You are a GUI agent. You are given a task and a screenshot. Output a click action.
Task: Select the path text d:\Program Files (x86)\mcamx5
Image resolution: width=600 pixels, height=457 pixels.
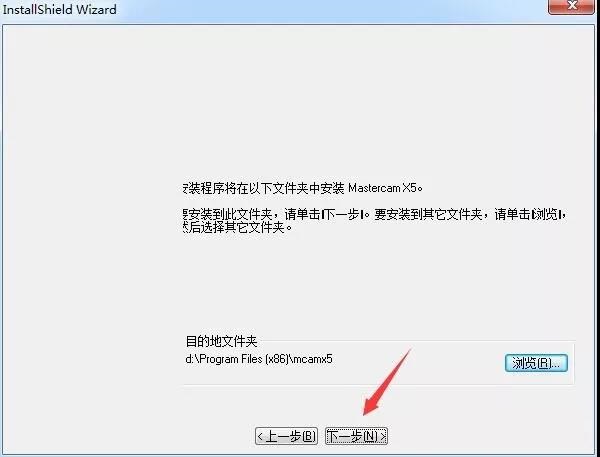[x=259, y=359]
